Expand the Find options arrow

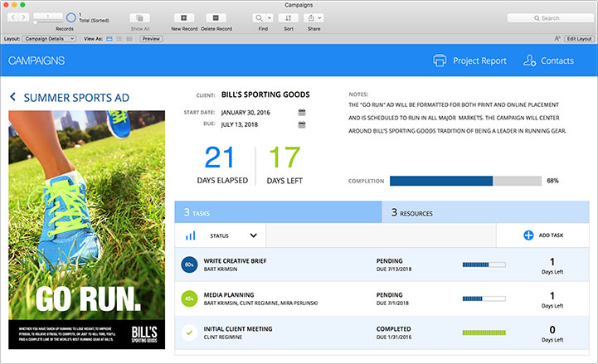coord(270,18)
